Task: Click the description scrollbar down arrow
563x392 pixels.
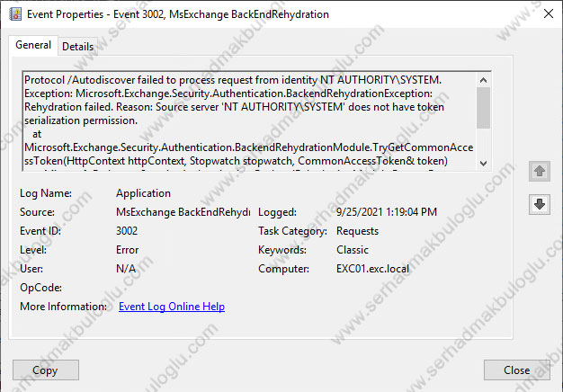Action: [483, 164]
